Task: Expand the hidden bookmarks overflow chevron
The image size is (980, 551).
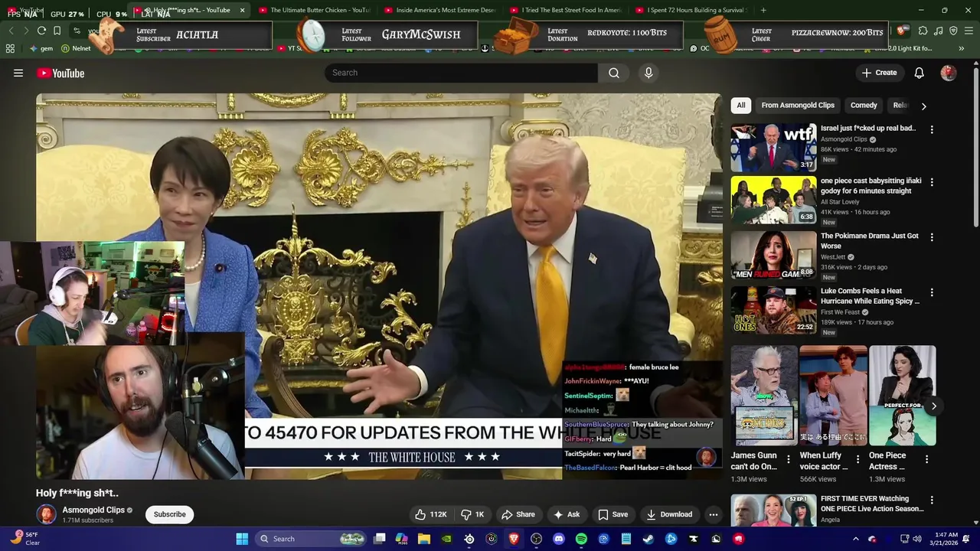Action: coord(962,48)
